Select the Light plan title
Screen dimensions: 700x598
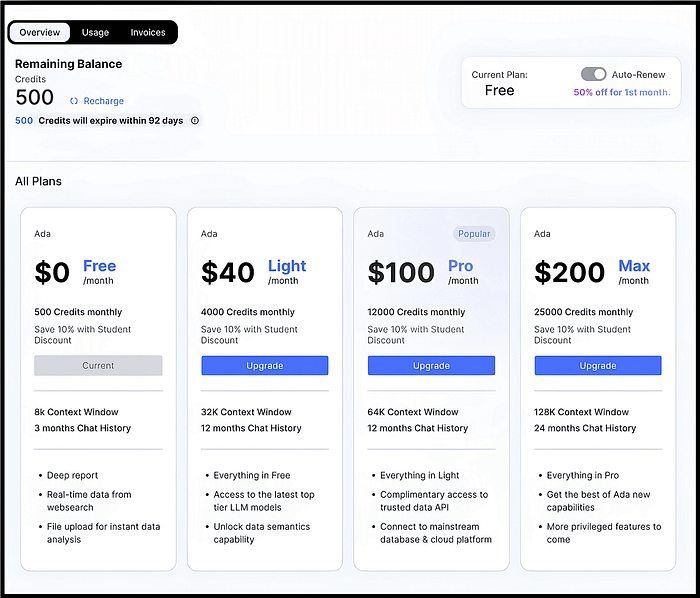point(287,266)
